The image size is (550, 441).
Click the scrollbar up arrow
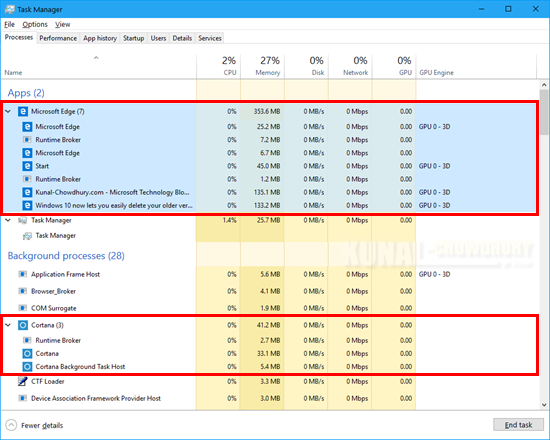[x=544, y=85]
